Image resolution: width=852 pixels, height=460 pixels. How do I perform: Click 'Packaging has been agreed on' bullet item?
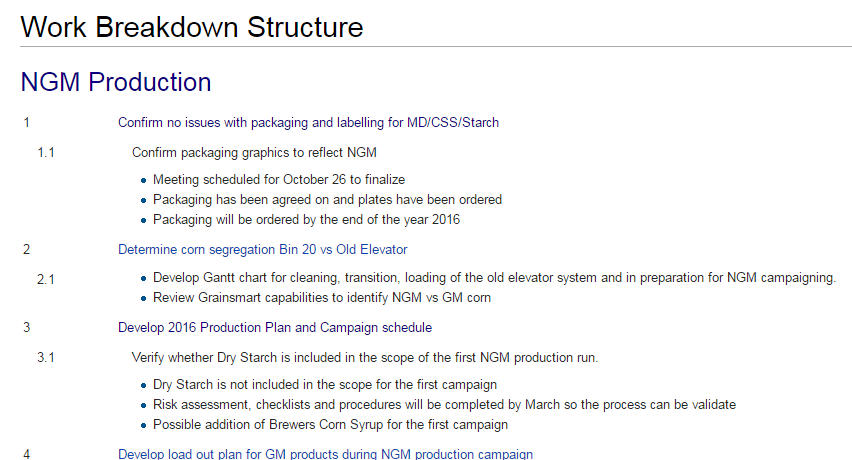(x=327, y=200)
